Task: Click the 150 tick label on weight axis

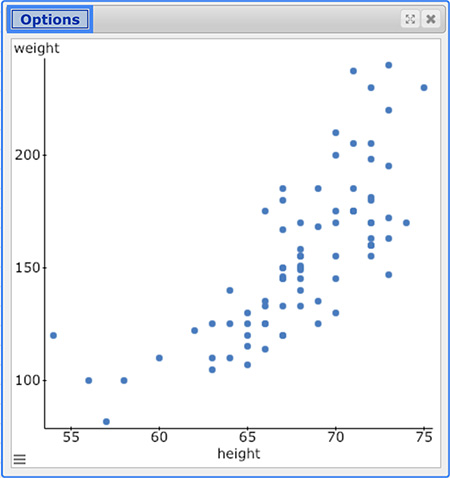Action: 27,268
